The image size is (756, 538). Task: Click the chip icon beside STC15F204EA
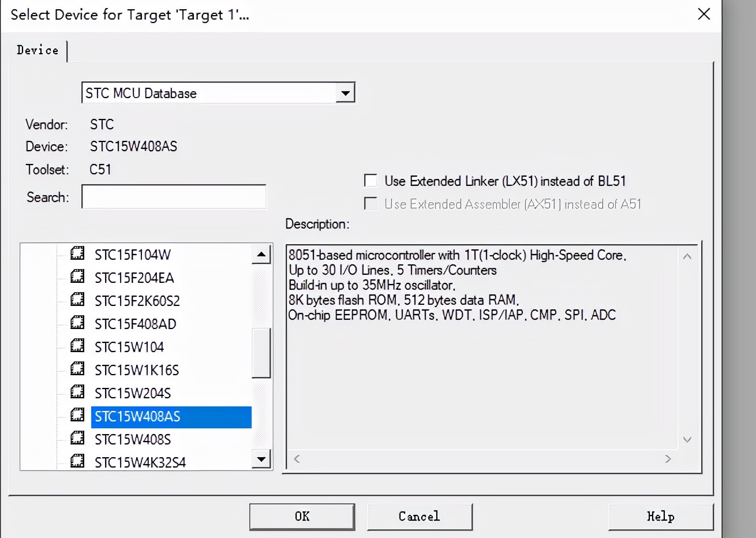click(x=77, y=277)
